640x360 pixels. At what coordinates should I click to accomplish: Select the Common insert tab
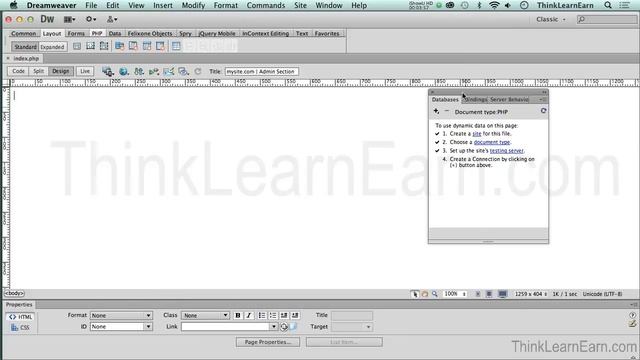[x=23, y=33]
